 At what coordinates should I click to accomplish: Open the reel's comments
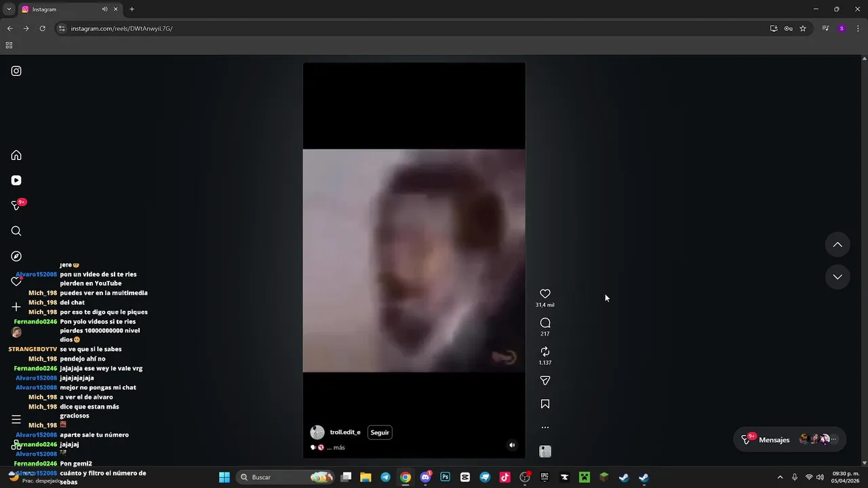point(545,323)
